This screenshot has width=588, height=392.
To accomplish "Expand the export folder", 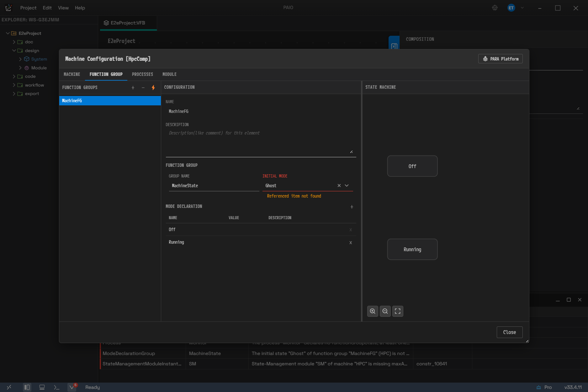I will coord(14,93).
